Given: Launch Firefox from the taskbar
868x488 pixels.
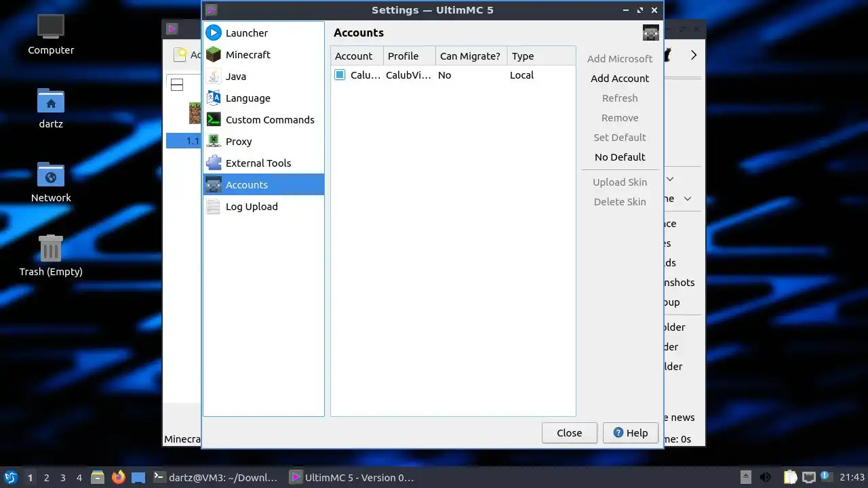Looking at the screenshot, I should tap(119, 477).
